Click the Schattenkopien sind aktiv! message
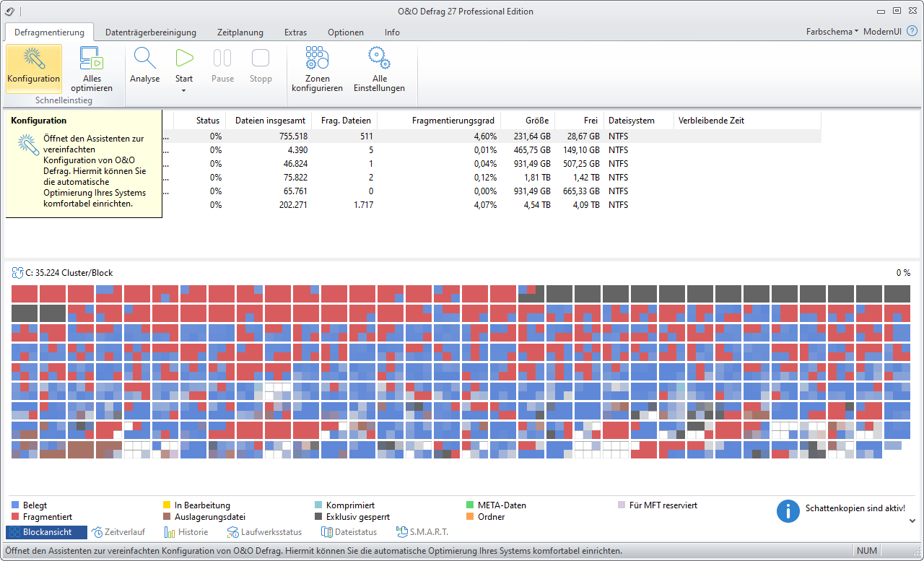 [855, 508]
